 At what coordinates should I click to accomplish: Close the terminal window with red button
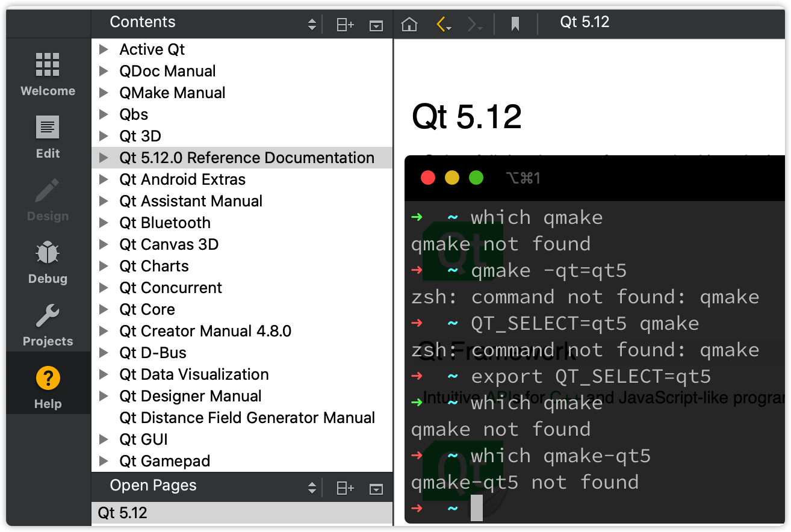pos(428,178)
